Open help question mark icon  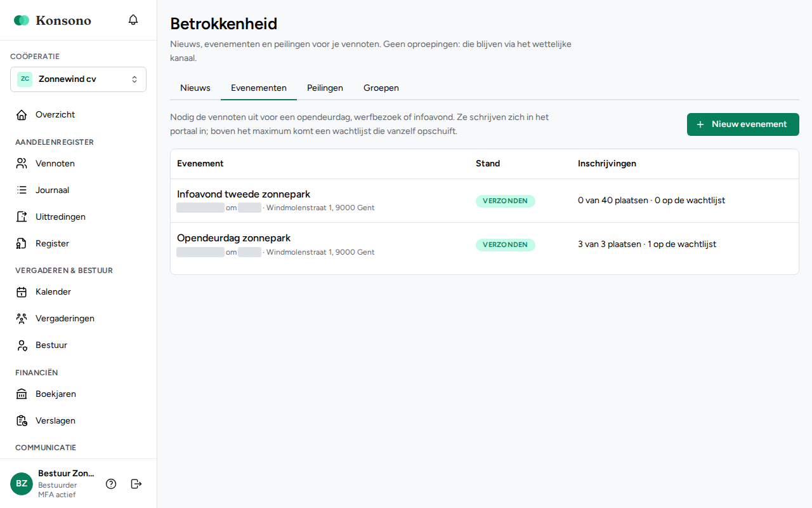[111, 484]
